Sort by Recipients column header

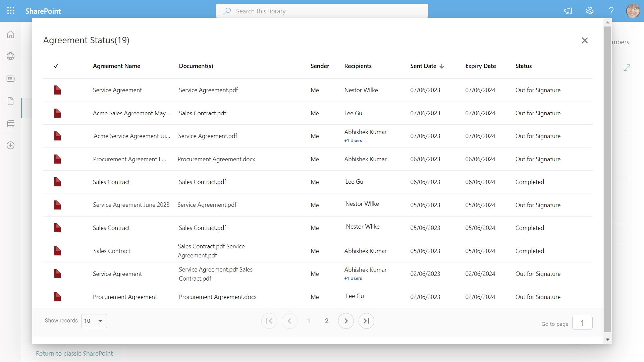click(358, 66)
